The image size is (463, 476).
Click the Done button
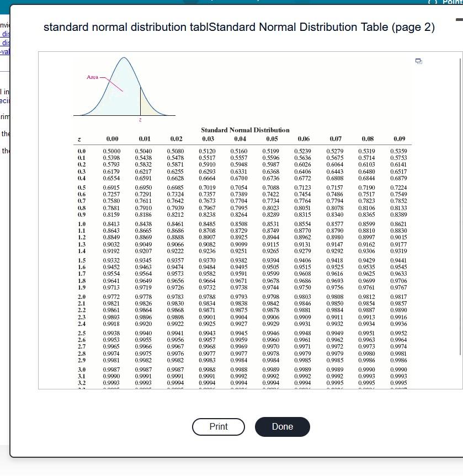coord(282,426)
